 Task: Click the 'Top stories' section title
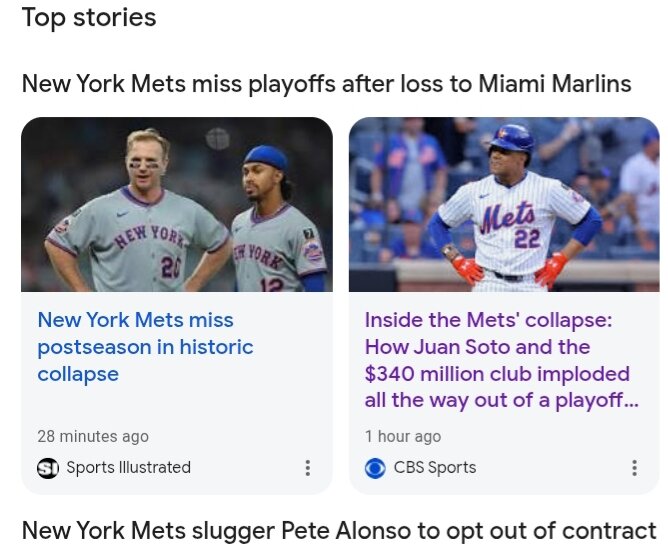[x=89, y=18]
